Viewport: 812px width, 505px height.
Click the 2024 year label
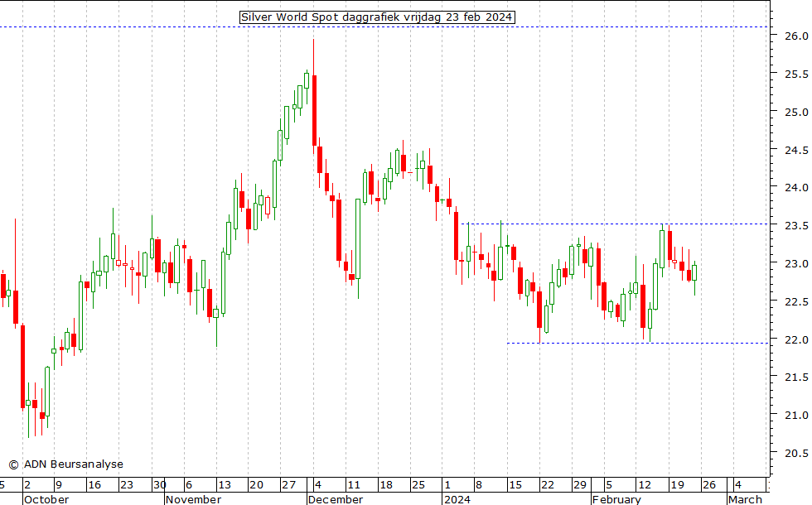point(457,499)
